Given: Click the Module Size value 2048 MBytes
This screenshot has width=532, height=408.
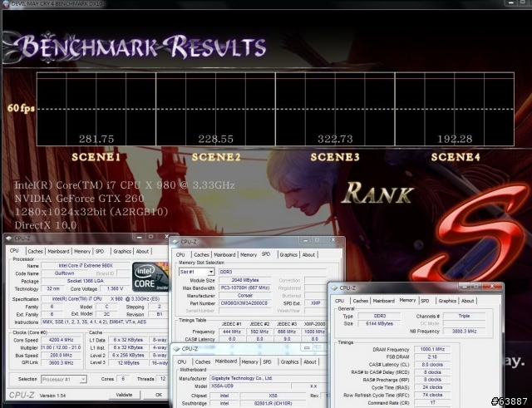Looking at the screenshot, I should coord(244,280).
